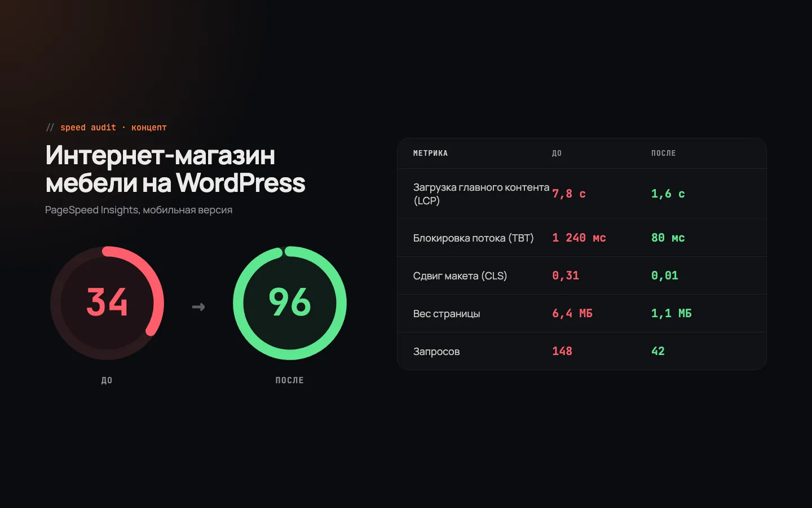Click the 'ДО' label under red gauge
The width and height of the screenshot is (812, 508).
[107, 380]
